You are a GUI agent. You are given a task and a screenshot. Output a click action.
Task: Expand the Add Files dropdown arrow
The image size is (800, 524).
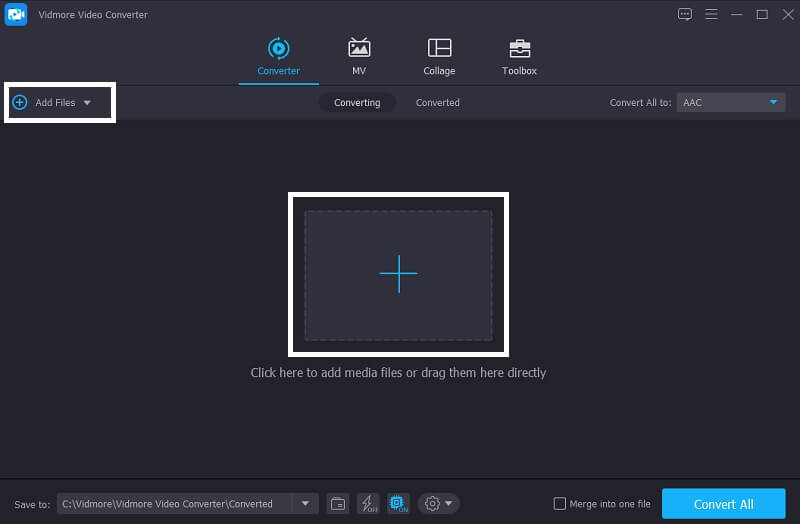(x=87, y=103)
